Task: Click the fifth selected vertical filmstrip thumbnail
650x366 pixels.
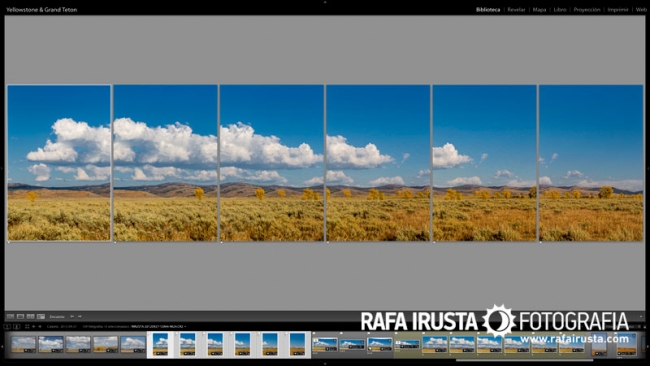Action: pos(270,344)
